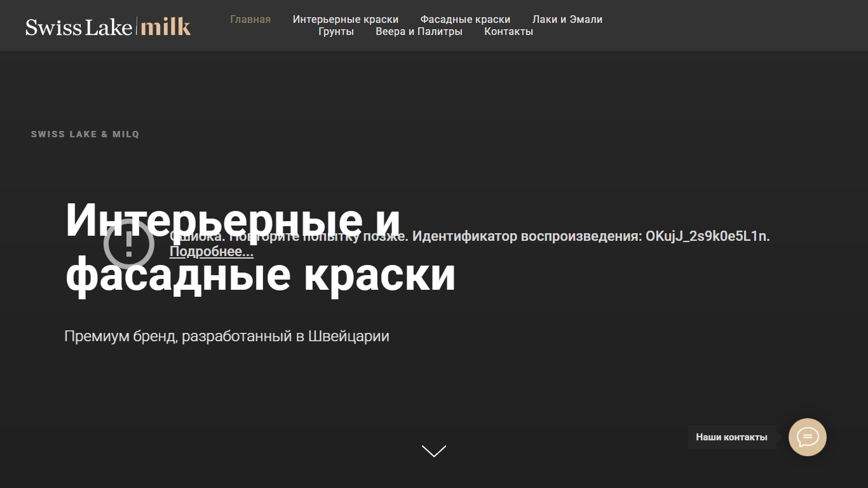Click SWISS LAKE & MILQ caption text
868x488 pixels.
click(85, 134)
